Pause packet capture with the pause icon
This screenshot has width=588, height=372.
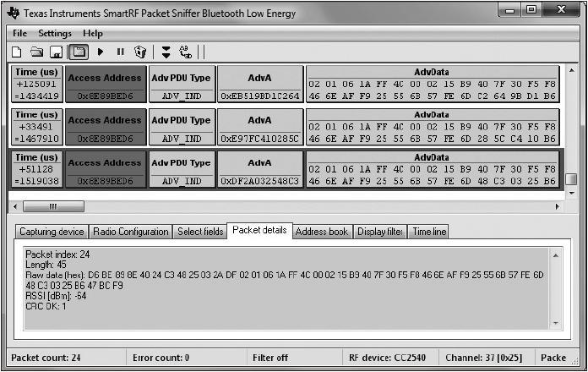point(120,52)
